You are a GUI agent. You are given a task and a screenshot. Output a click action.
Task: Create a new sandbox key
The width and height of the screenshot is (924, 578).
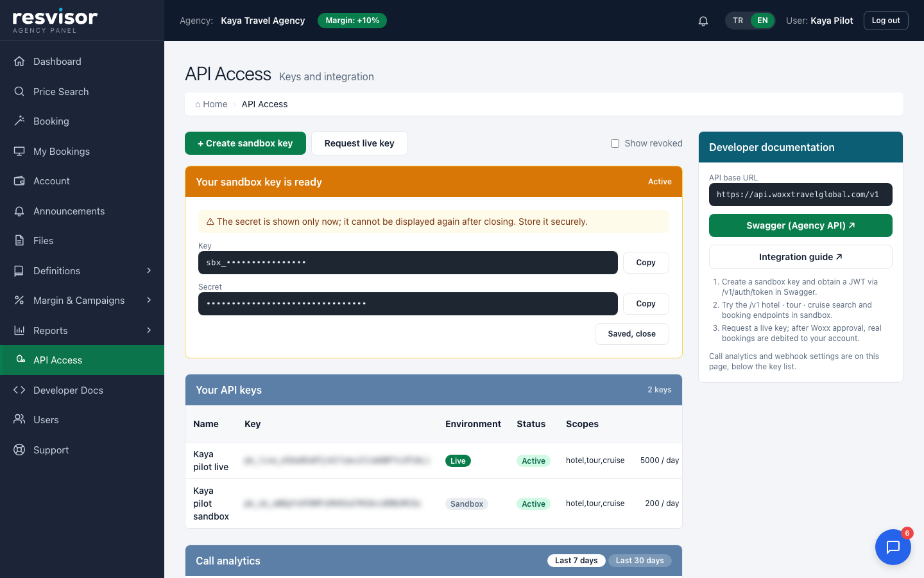[x=245, y=143]
